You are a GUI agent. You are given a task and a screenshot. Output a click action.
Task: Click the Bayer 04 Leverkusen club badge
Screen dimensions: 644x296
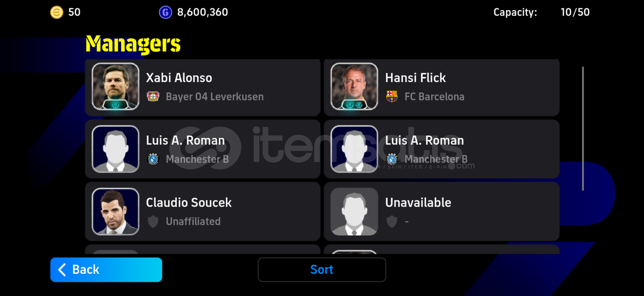point(153,96)
